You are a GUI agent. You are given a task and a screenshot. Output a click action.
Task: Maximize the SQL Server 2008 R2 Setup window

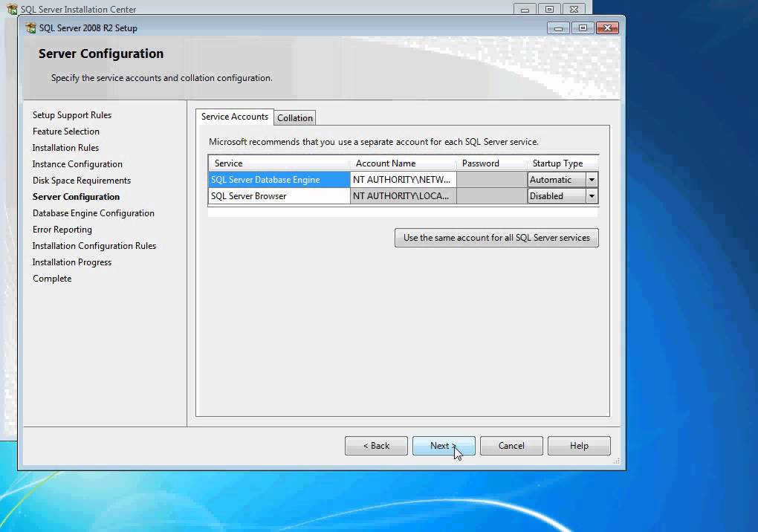583,28
